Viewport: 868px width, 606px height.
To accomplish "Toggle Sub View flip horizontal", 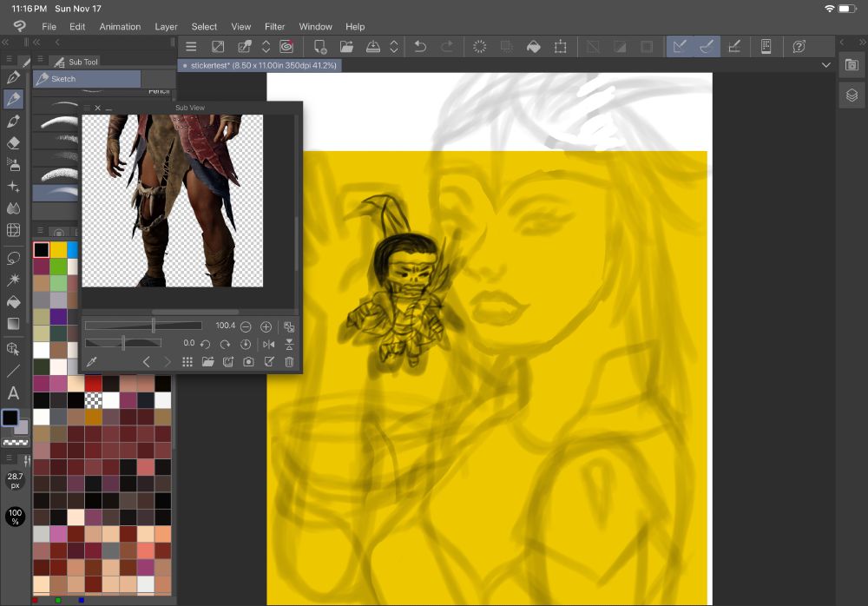I will (x=269, y=344).
